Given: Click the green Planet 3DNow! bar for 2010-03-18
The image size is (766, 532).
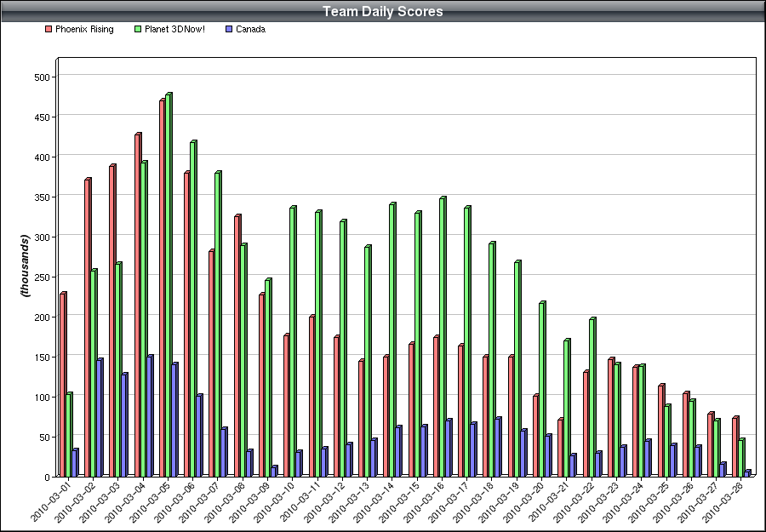Looking at the screenshot, I should 493,359.
